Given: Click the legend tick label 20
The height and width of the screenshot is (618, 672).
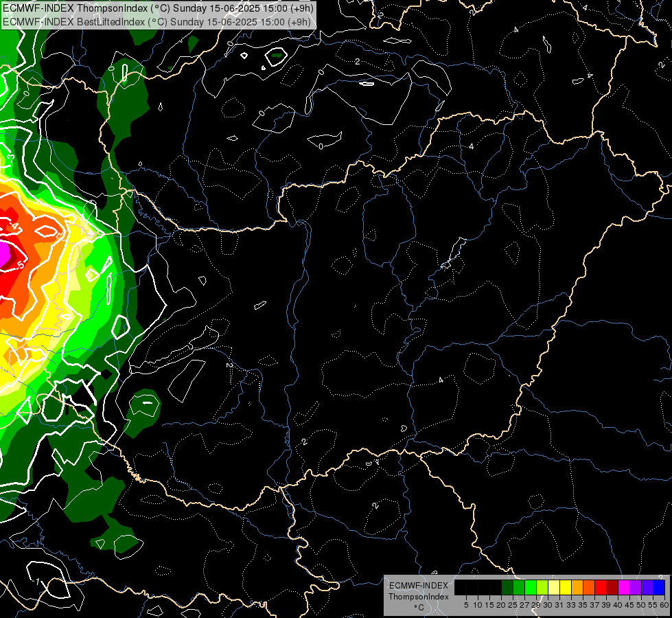Looking at the screenshot, I should [501, 605].
